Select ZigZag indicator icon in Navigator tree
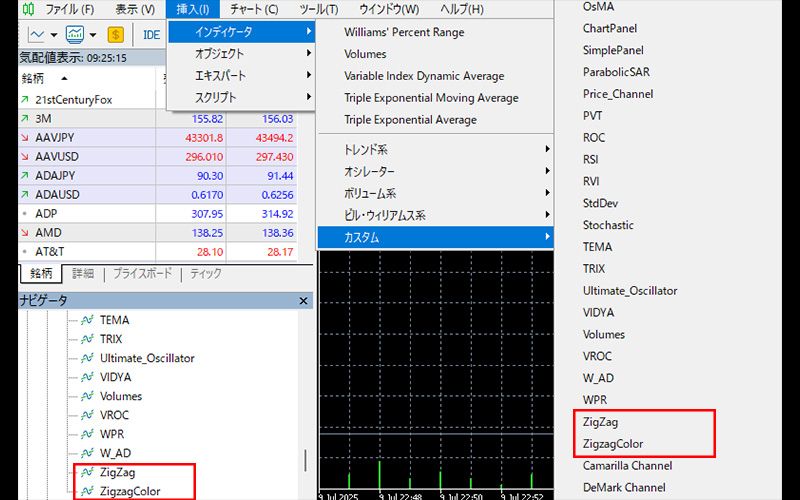The height and width of the screenshot is (500, 800). (x=86, y=472)
